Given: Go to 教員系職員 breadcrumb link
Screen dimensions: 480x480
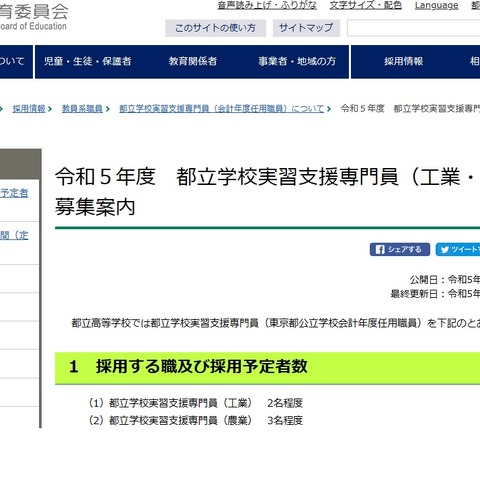Looking at the screenshot, I should 82,109.
